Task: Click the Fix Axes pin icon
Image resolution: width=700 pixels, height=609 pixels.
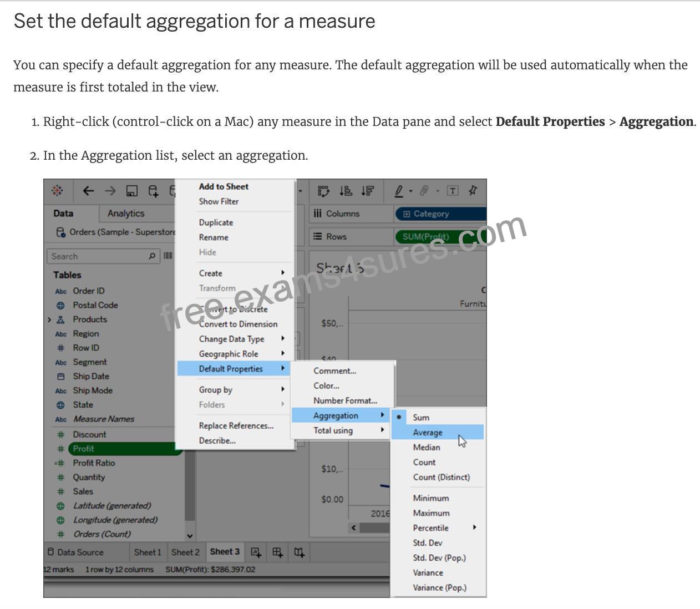Action: (x=473, y=191)
